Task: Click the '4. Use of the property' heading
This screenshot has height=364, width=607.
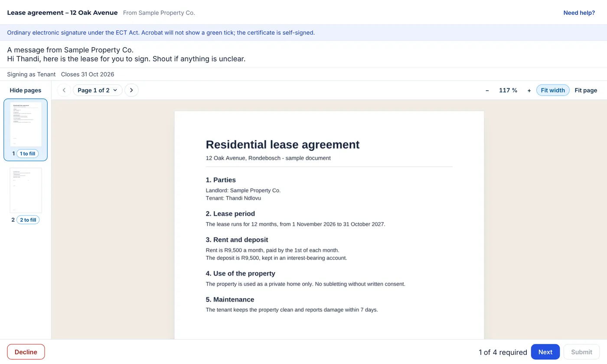Action: click(x=240, y=273)
